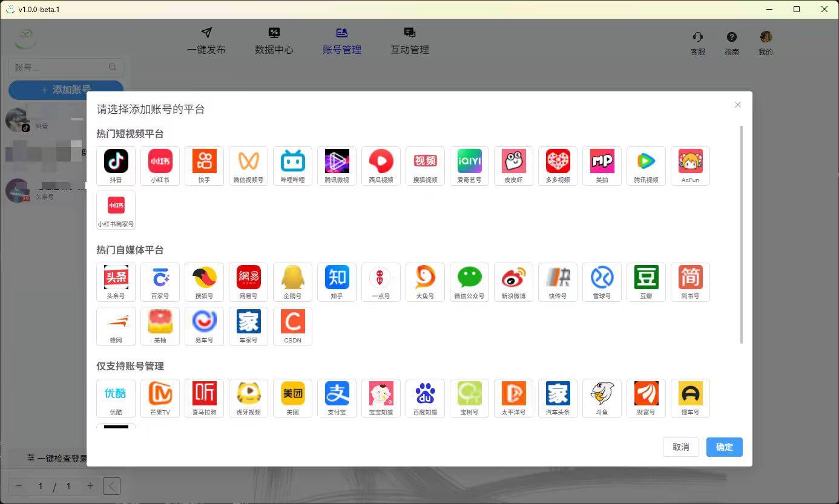Select the 豆瓣 platform
Screen dimensions: 839x504
click(x=646, y=282)
